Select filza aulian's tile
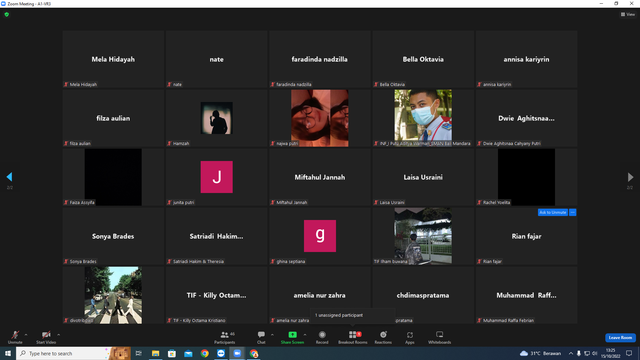640x360 pixels. pos(113,118)
